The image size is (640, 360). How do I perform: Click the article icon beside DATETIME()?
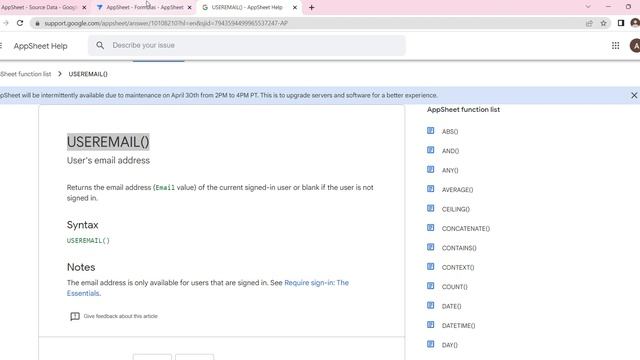click(x=431, y=325)
